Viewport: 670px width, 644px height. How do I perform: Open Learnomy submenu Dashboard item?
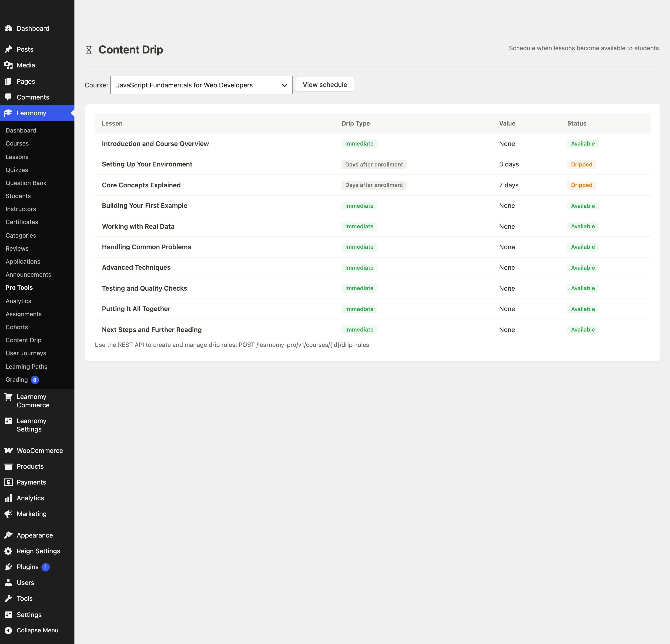(x=21, y=130)
